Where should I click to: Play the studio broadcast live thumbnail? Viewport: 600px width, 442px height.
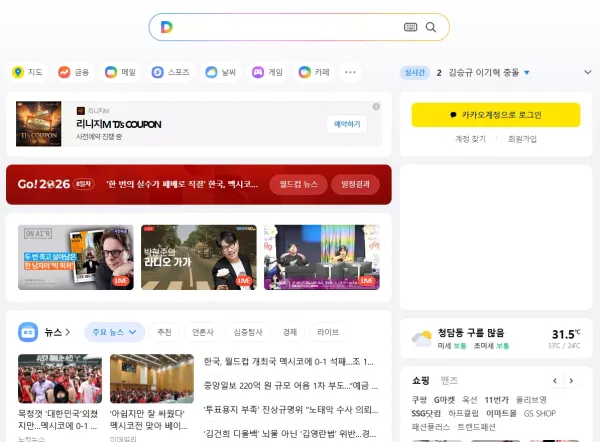click(x=322, y=257)
